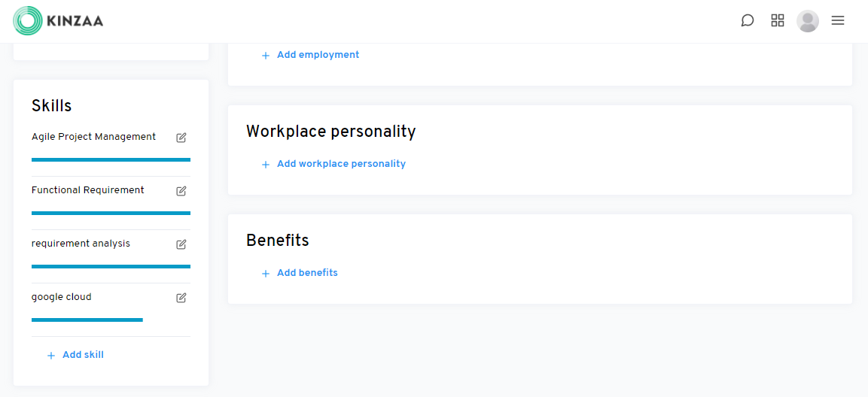Viewport: 868px width, 397px height.
Task: Click the plus icon beside Add skill
Action: pos(51,356)
